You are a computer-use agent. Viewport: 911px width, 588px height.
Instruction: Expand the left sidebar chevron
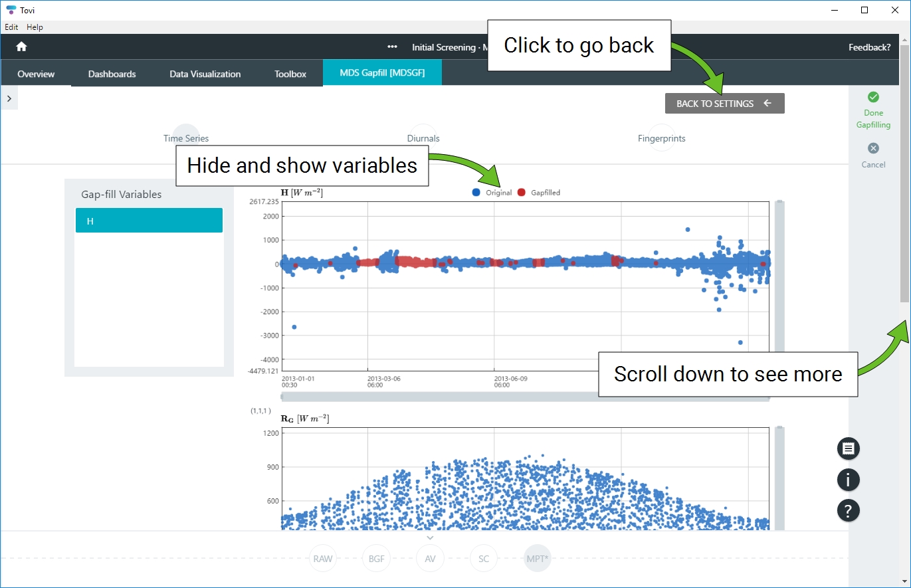9,98
